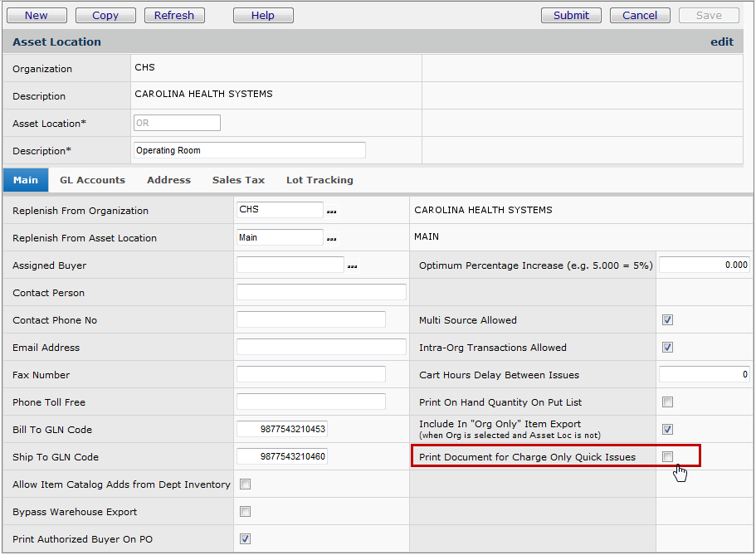Enable Bypass Warehouse Export
The width and height of the screenshot is (756, 555).
[245, 512]
